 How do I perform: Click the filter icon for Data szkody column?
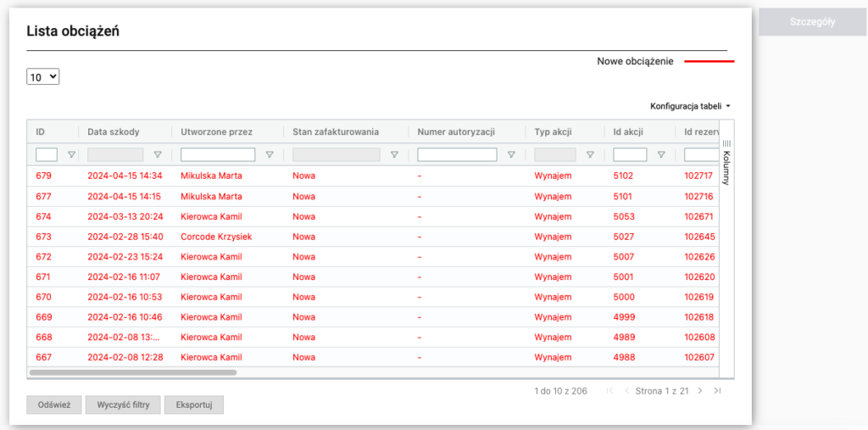tap(158, 155)
